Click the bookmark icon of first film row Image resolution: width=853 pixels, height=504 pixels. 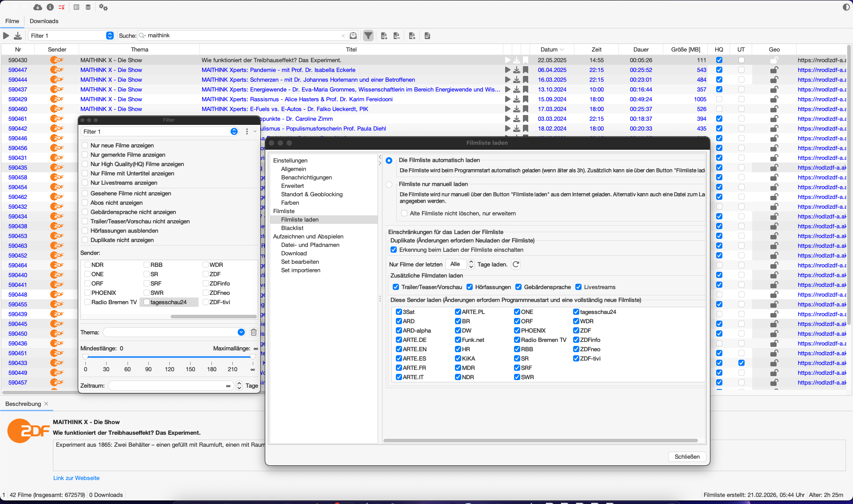tap(526, 60)
